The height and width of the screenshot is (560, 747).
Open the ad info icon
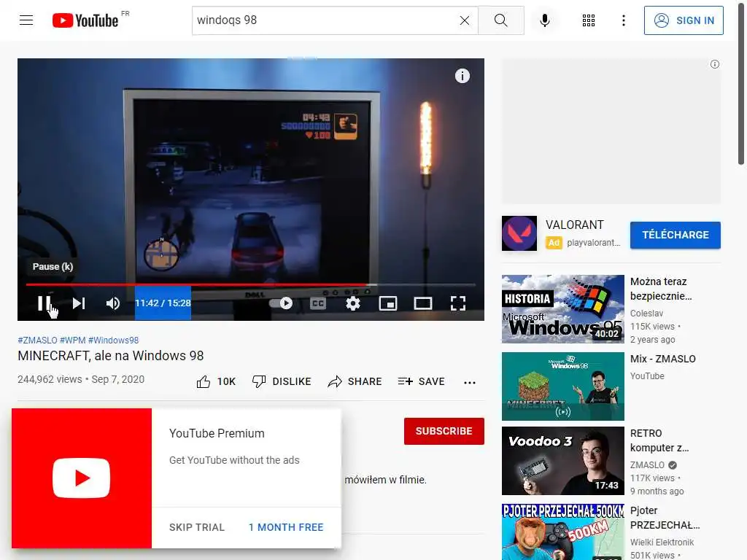(x=715, y=64)
